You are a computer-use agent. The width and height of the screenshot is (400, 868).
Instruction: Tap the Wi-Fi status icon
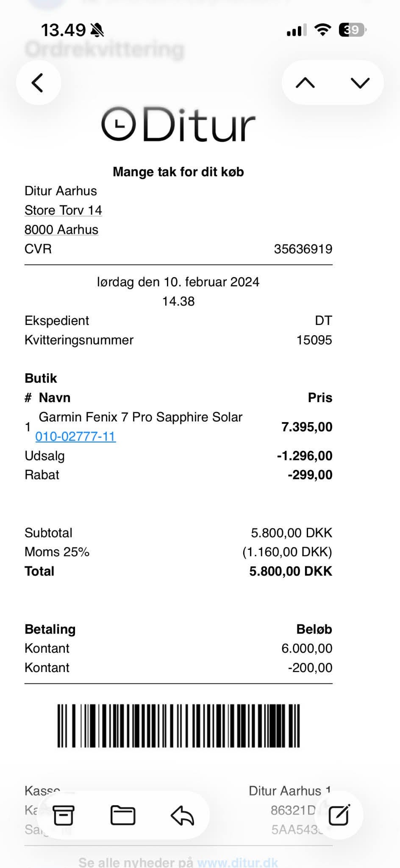322,30
